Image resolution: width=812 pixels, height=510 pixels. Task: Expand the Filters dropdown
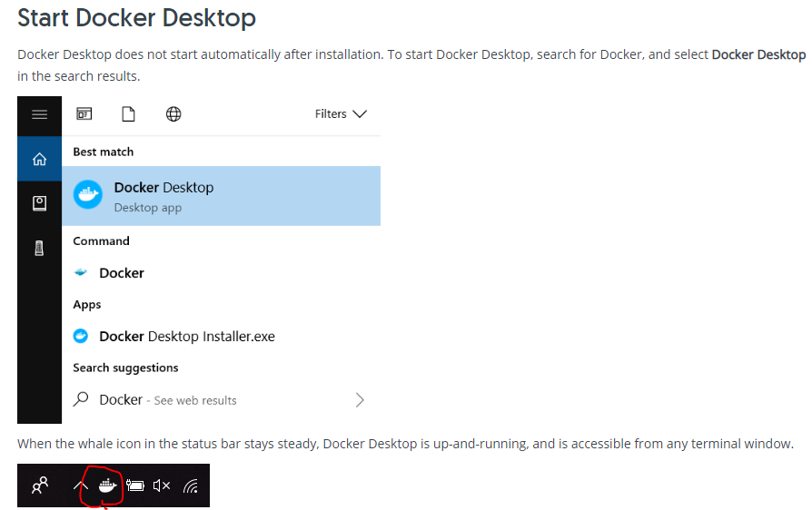[341, 113]
